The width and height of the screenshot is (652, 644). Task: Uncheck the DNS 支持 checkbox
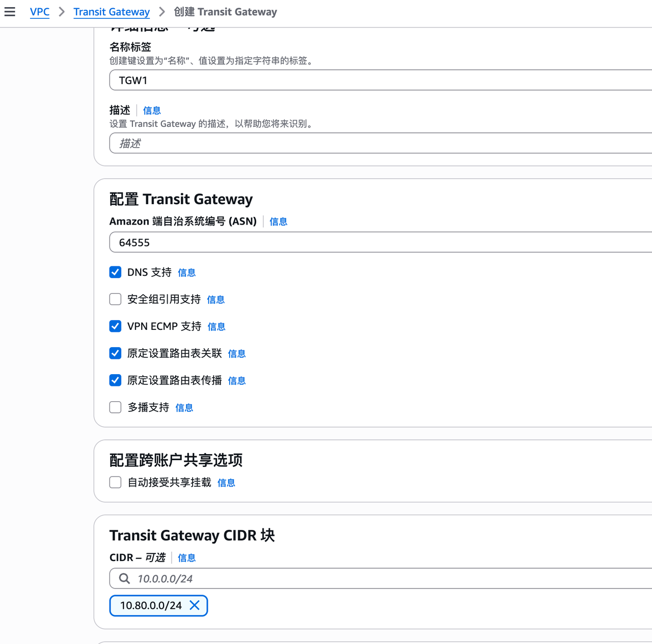click(115, 272)
